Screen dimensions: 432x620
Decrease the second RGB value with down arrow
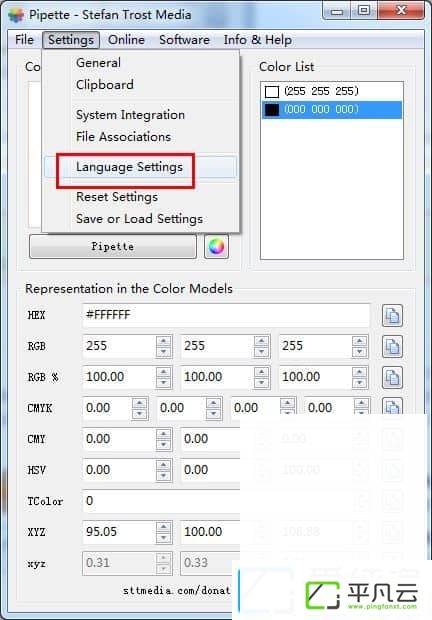(x=261, y=352)
